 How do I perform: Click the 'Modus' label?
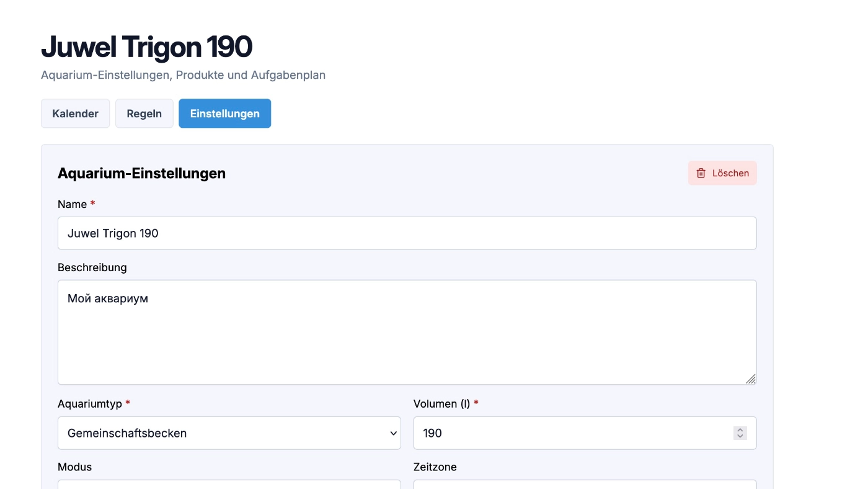[x=75, y=467]
